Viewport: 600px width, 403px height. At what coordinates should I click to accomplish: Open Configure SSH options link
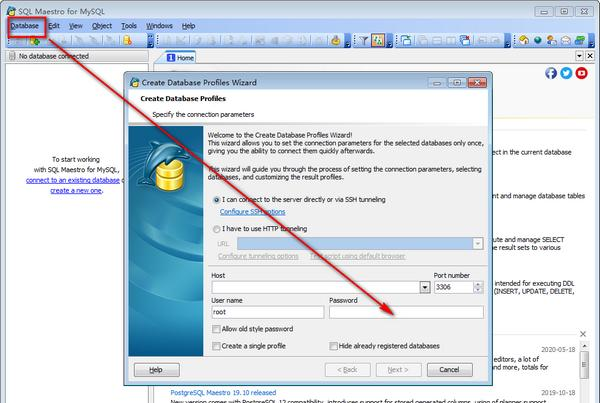(x=253, y=212)
